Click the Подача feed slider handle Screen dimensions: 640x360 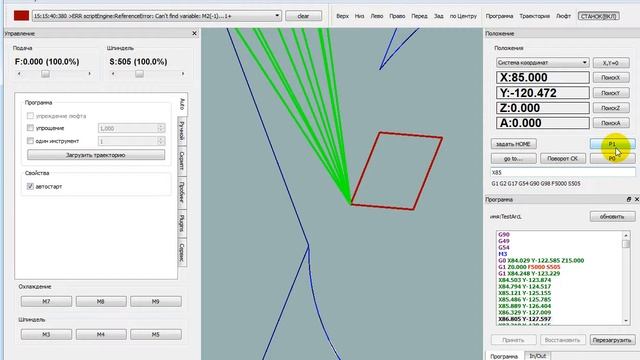pos(45,74)
